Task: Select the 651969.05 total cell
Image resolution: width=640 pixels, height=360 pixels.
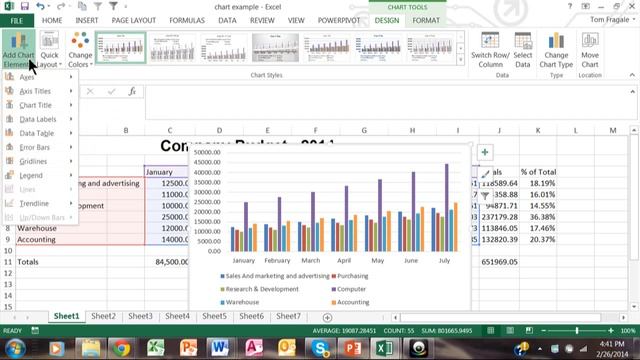Action: (499, 262)
